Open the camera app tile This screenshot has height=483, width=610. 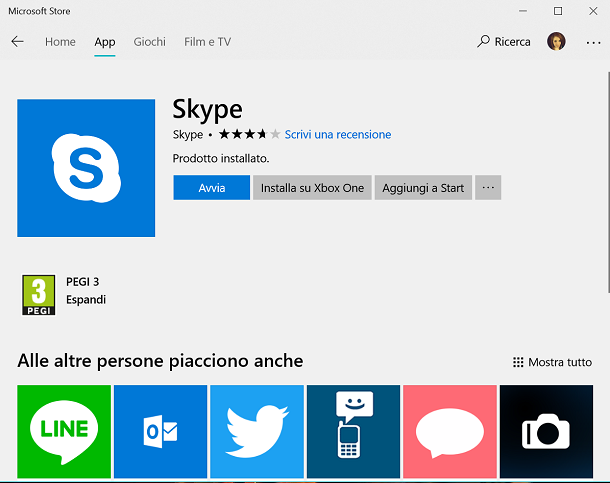[546, 431]
